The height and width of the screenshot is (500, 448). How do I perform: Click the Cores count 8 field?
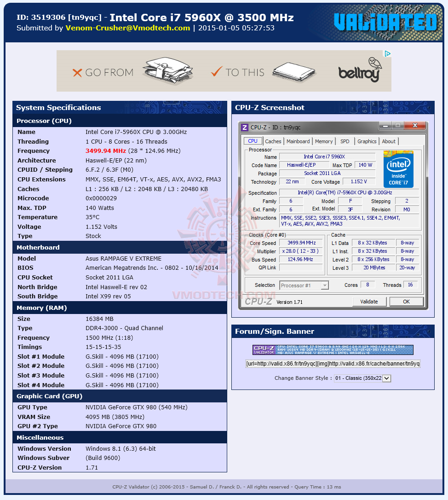pos(368,285)
